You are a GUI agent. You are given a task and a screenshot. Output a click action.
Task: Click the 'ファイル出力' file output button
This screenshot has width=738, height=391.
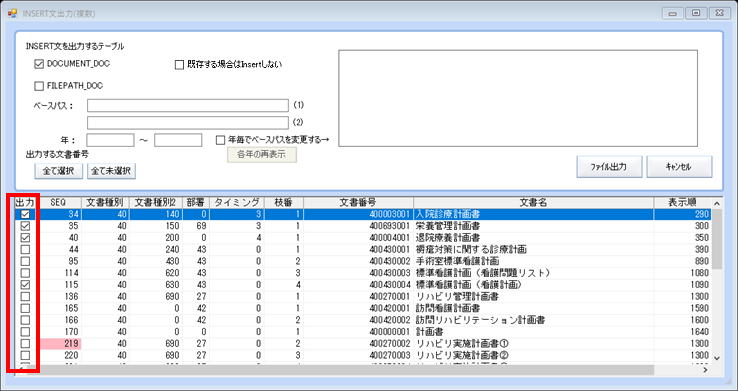pos(609,167)
